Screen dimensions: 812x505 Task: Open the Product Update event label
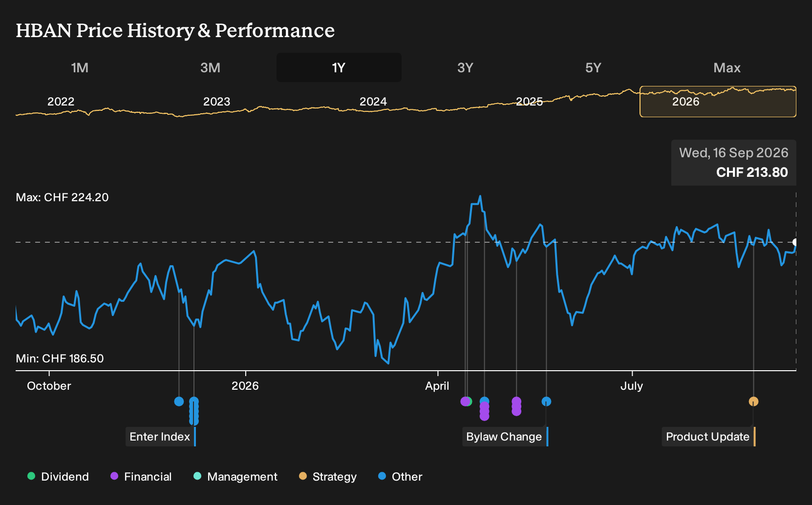(709, 437)
